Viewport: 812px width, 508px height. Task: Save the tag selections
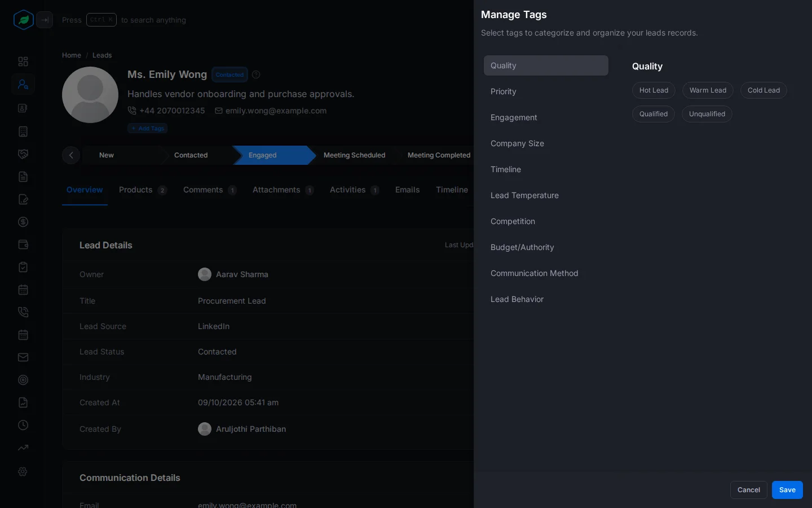tap(787, 490)
